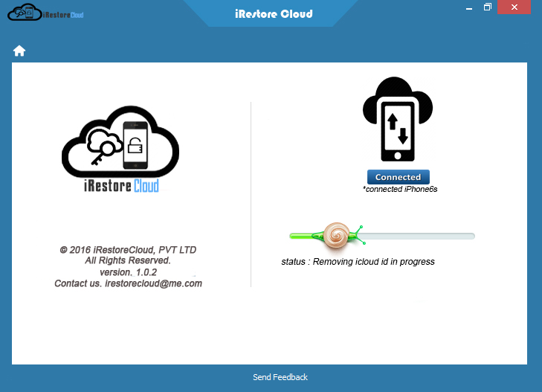542x392 pixels.
Task: Click the small iRestore Cloud logo in title bar
Action: coord(45,13)
